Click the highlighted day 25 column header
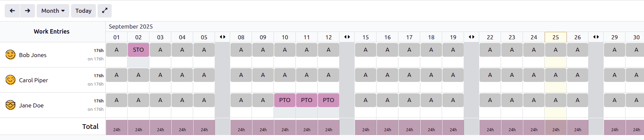This screenshot has height=140, width=644. pos(556,37)
